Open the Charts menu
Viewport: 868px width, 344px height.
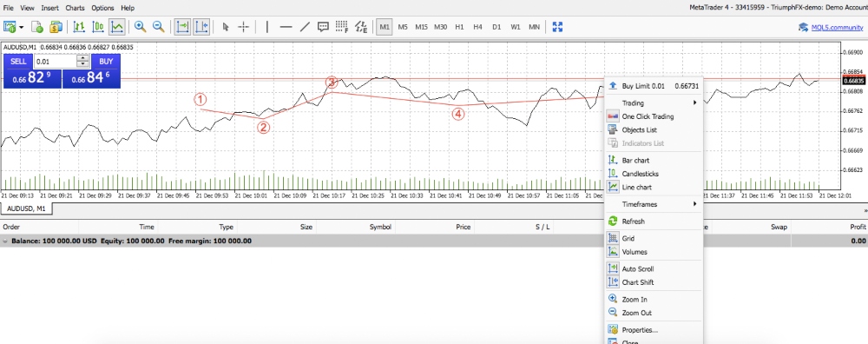[76, 8]
